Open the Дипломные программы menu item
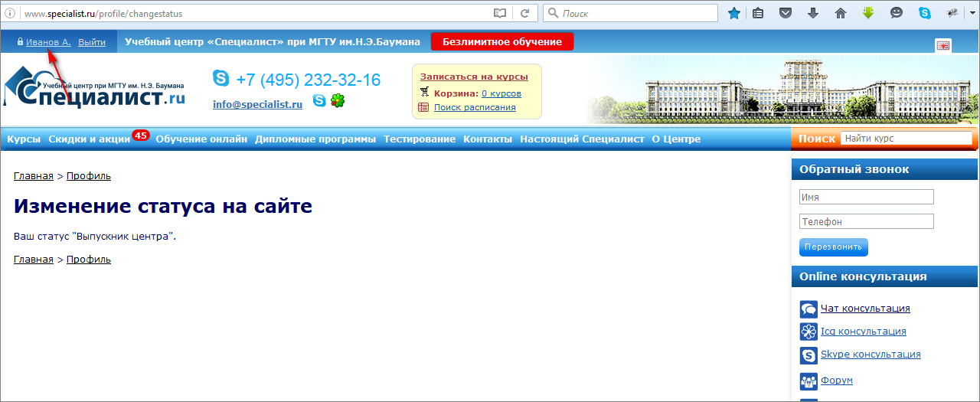The image size is (980, 402). [315, 139]
